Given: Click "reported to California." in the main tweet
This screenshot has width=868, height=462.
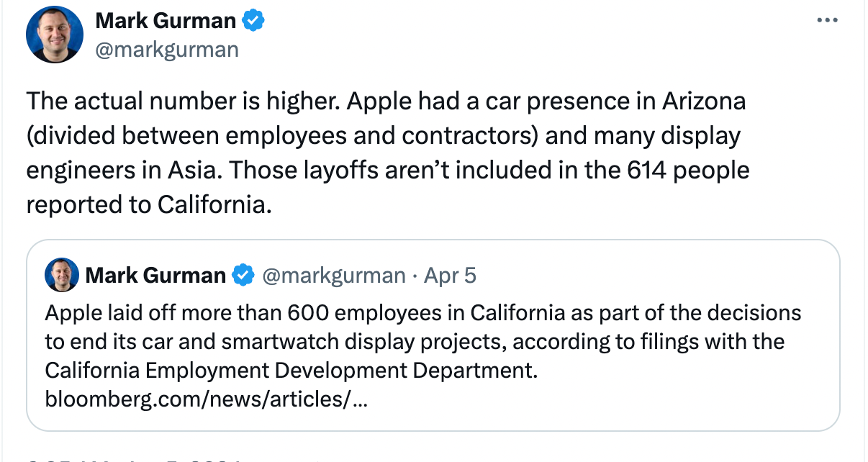Looking at the screenshot, I should (x=149, y=205).
